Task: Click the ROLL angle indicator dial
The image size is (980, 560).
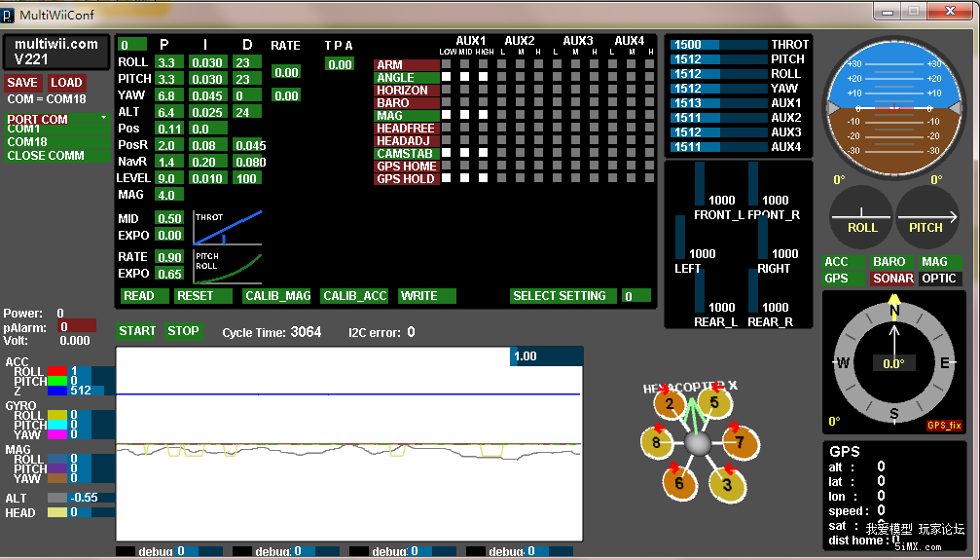Action: coord(861,217)
